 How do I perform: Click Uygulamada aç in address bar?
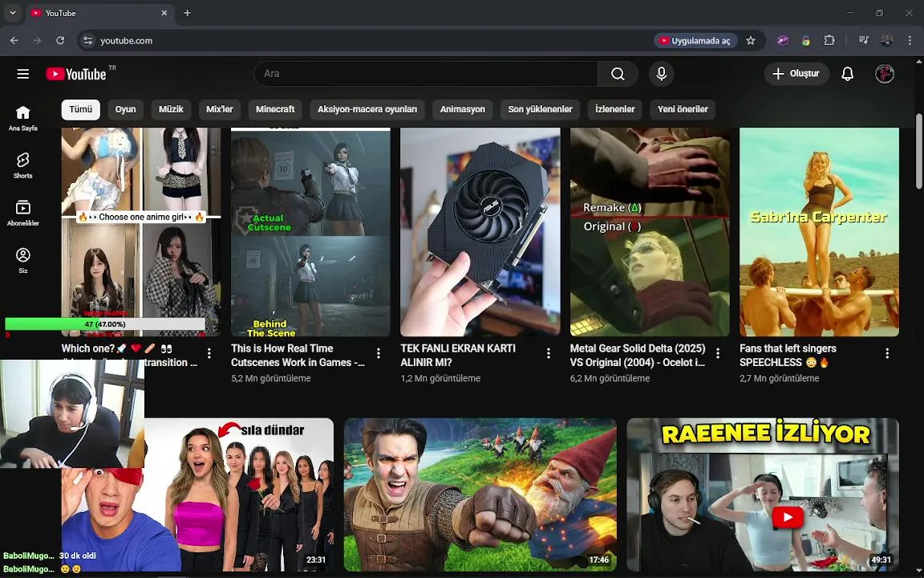tap(696, 41)
